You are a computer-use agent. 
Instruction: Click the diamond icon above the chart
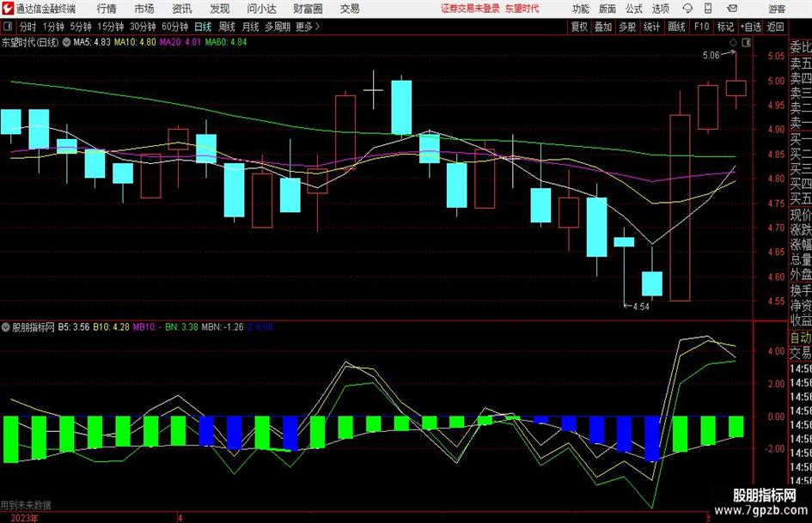(733, 43)
